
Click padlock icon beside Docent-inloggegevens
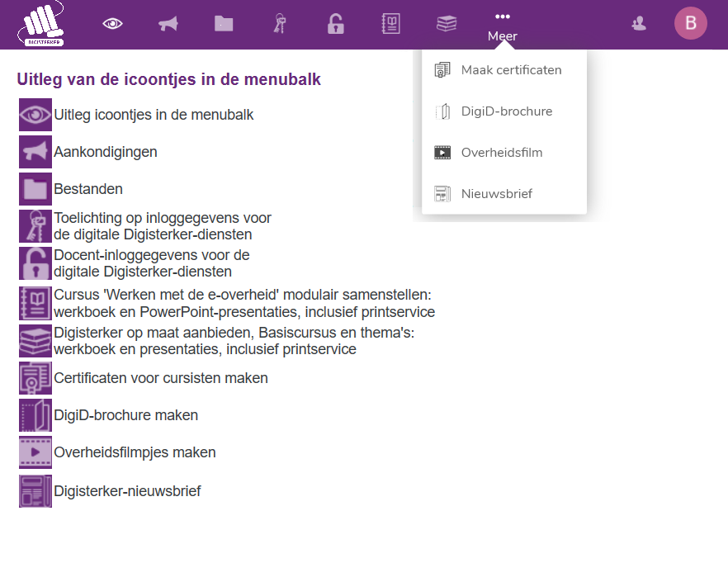[x=35, y=263]
